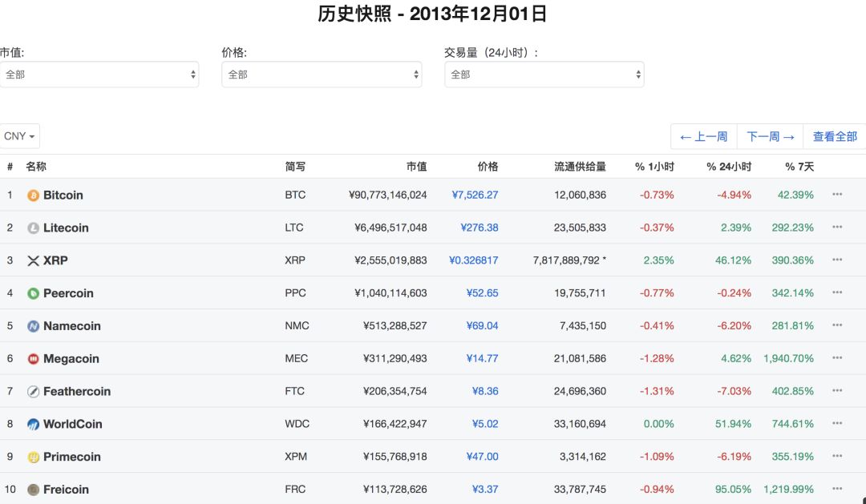The image size is (866, 504).
Task: Open the more options menu for WorldCoin row
Action: pyautogui.click(x=837, y=423)
